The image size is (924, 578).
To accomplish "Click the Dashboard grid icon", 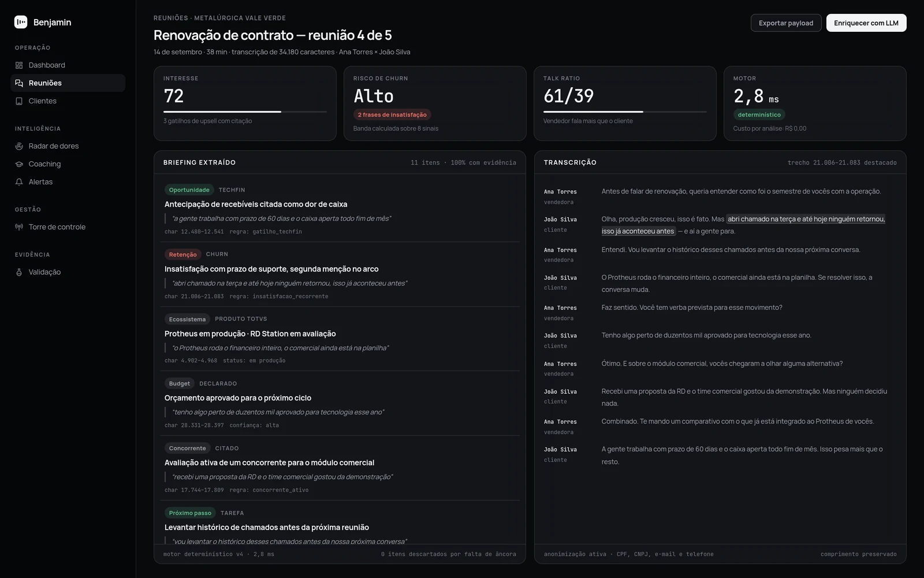I will [x=19, y=65].
